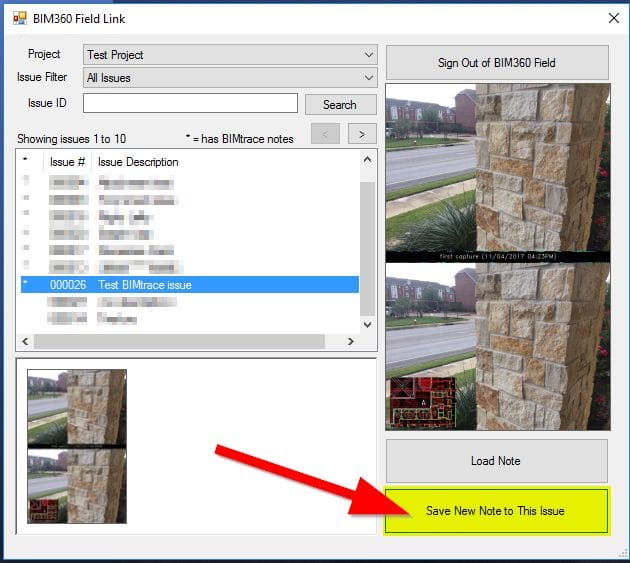Click the down arrow of the vertical scrollbar
The image size is (630, 563).
click(367, 324)
